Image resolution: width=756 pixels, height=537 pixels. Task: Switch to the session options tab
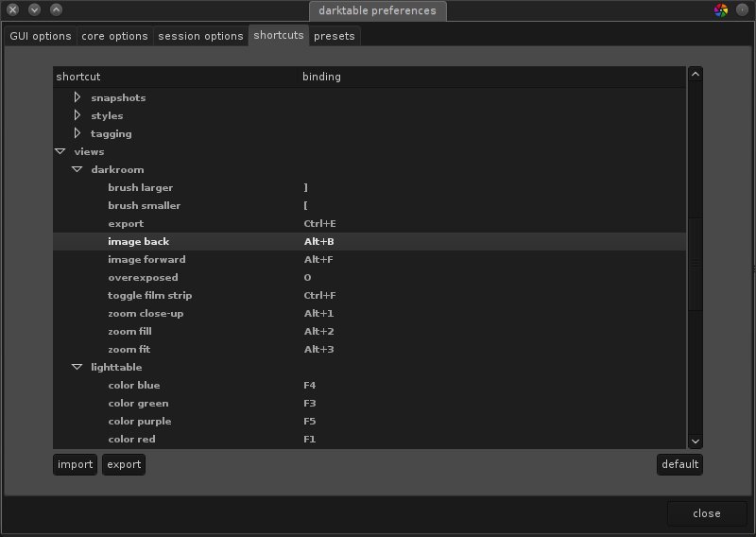point(200,36)
